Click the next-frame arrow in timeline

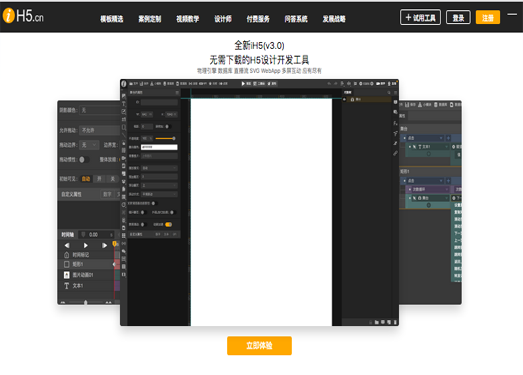coord(104,246)
